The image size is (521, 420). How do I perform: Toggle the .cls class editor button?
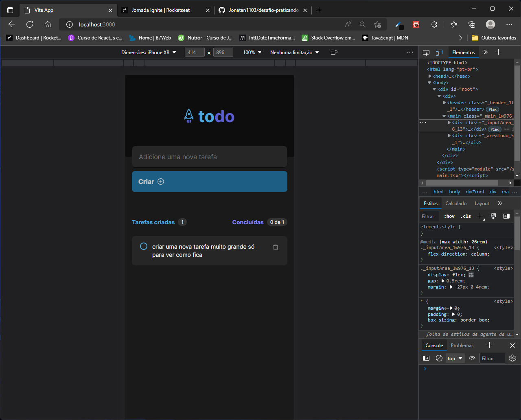[x=466, y=216]
